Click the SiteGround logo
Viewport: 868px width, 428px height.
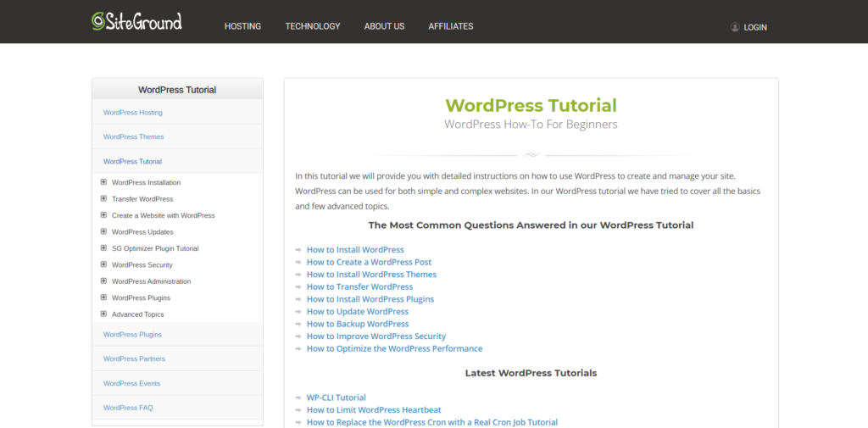click(136, 21)
